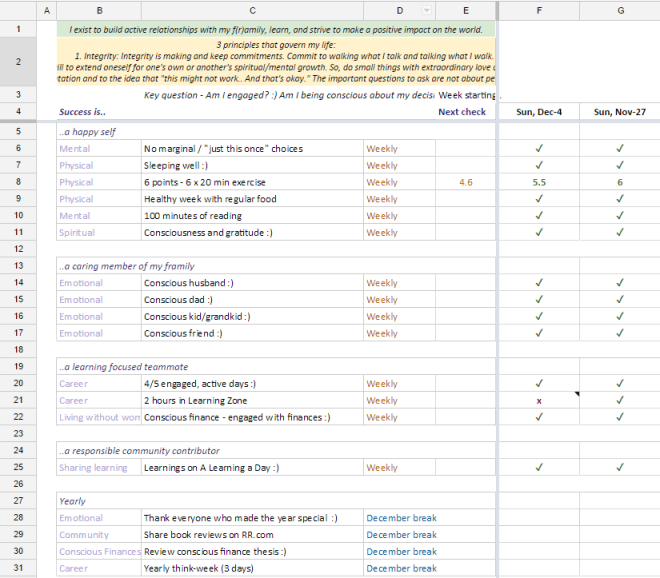
Task: Select the column C header
Action: pos(250,10)
